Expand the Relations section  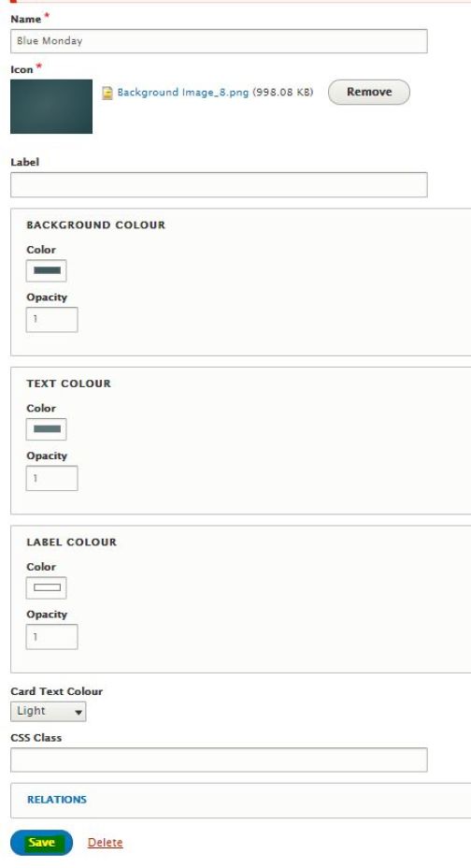tap(57, 800)
